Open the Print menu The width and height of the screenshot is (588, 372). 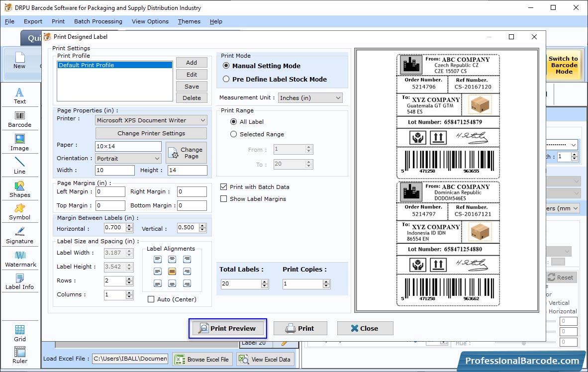pos(58,21)
